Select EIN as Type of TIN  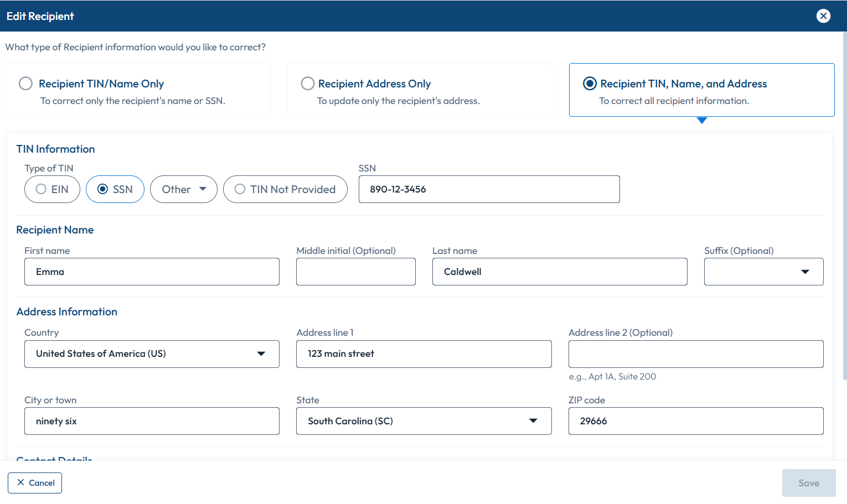click(x=40, y=189)
